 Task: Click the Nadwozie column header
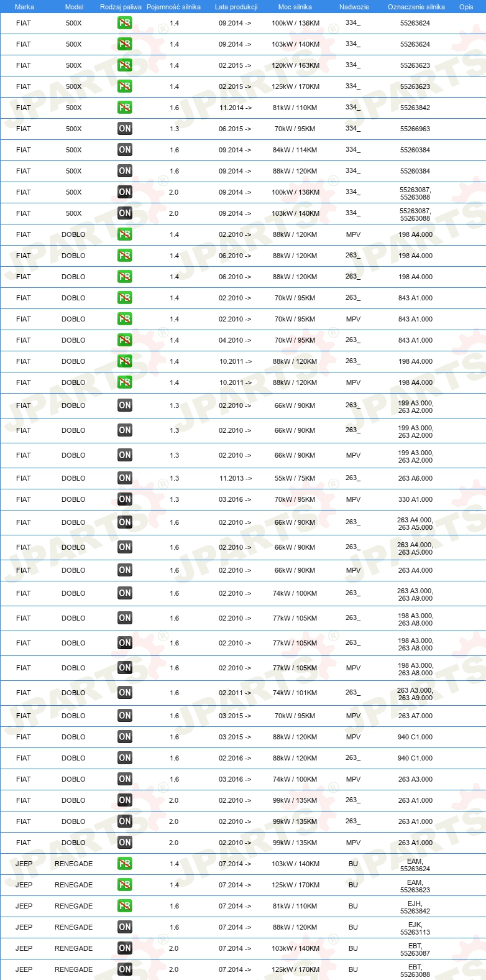[354, 7]
